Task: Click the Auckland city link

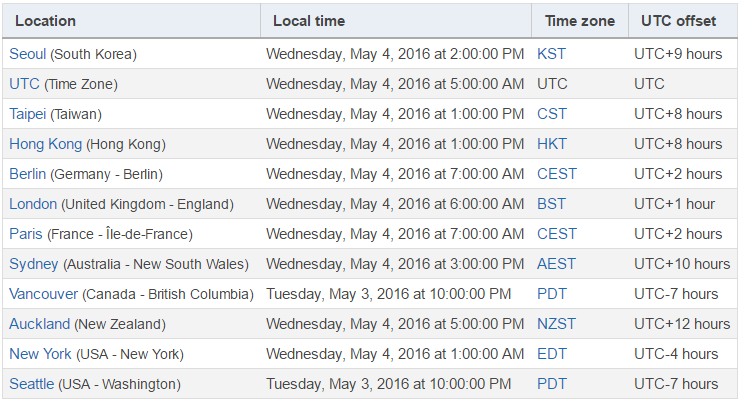Action: [x=40, y=324]
